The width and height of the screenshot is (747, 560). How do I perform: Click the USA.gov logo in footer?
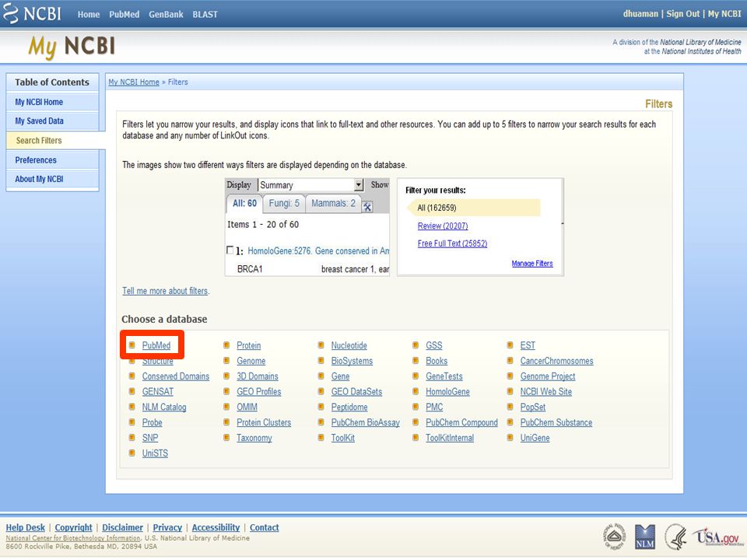pos(719,537)
